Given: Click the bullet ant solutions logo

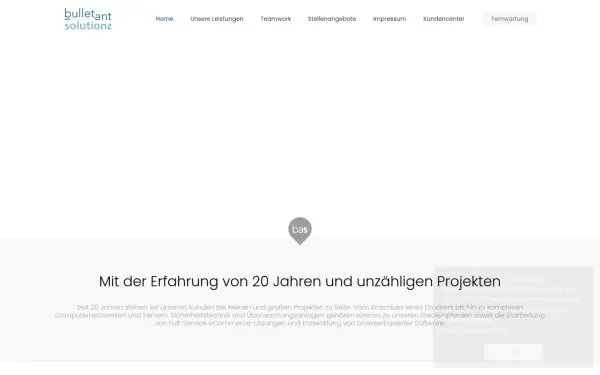Looking at the screenshot, I should point(88,19).
